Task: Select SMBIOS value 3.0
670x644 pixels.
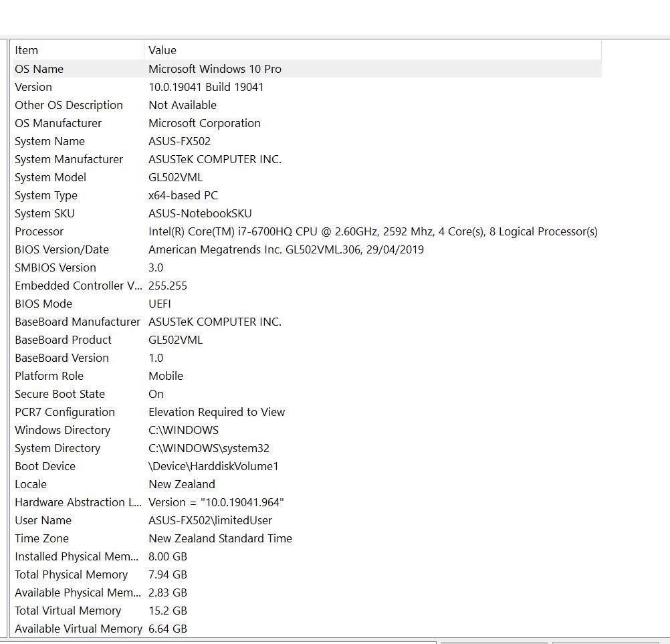Action: [156, 267]
